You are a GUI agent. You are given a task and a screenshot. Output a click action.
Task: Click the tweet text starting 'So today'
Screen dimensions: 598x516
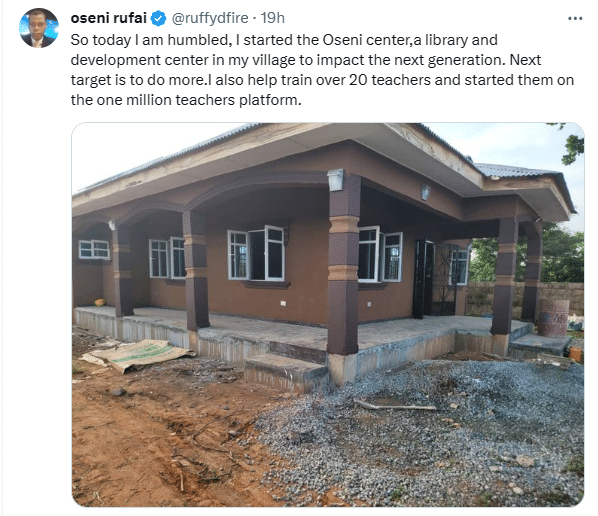point(322,70)
